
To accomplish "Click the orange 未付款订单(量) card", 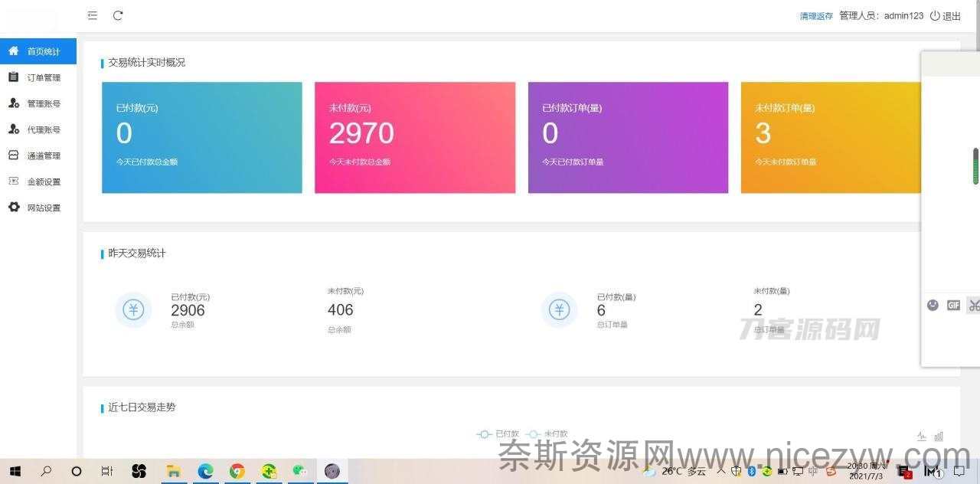I will (x=830, y=138).
